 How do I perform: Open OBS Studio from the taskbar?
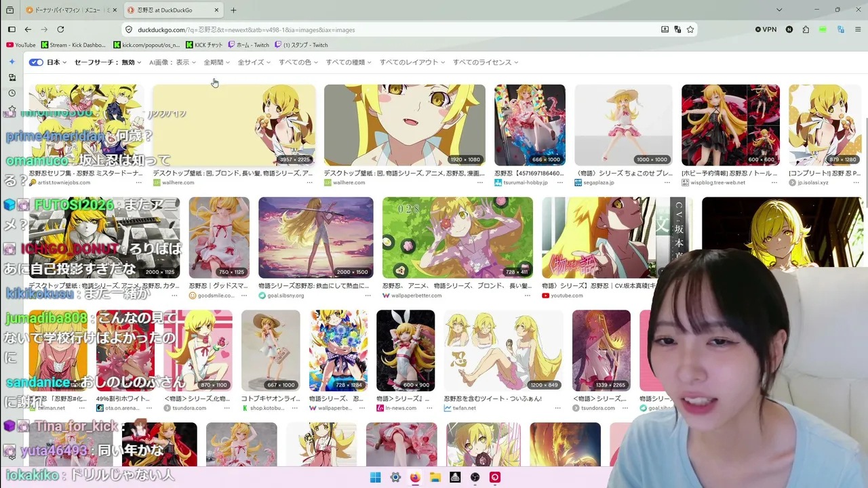pos(475,477)
